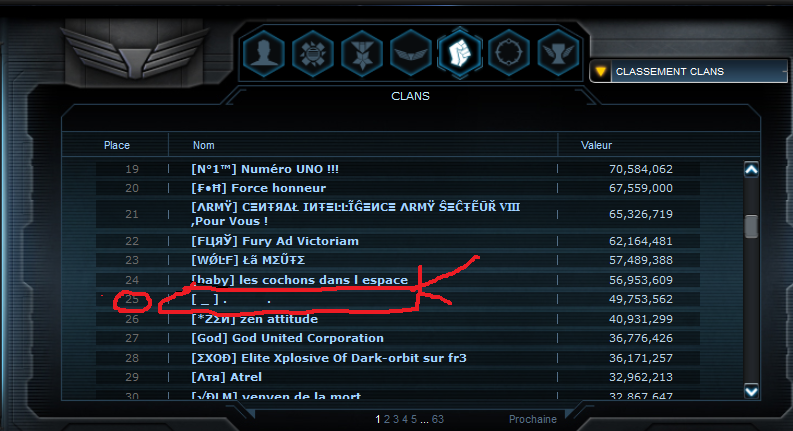
Task: Click the Prochaine next page button
Action: click(x=533, y=419)
